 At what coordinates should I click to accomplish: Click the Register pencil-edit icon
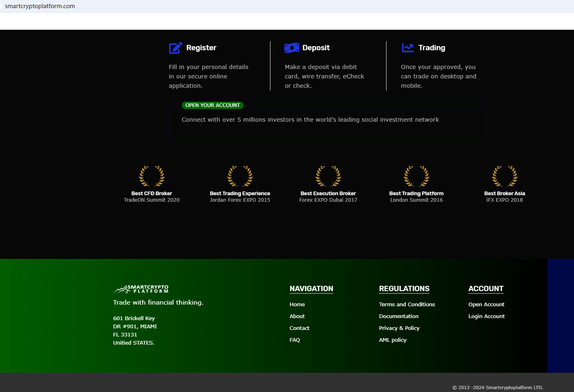point(176,48)
